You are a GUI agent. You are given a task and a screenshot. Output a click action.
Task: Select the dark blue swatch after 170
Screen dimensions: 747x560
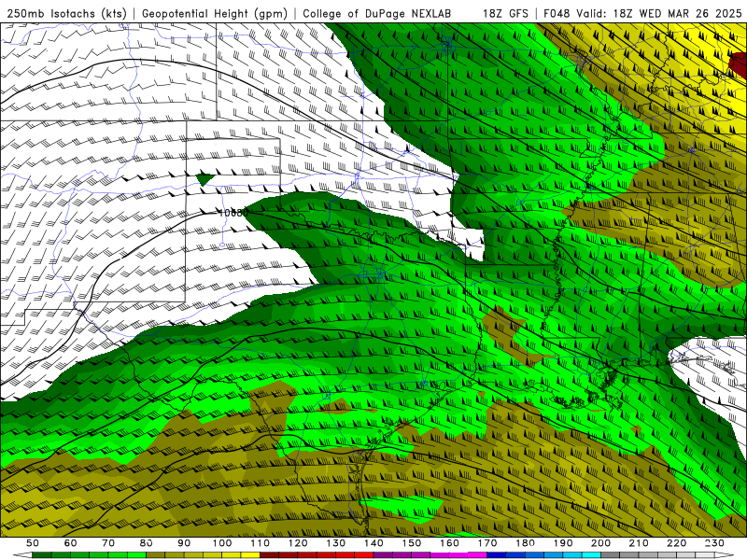click(497, 555)
